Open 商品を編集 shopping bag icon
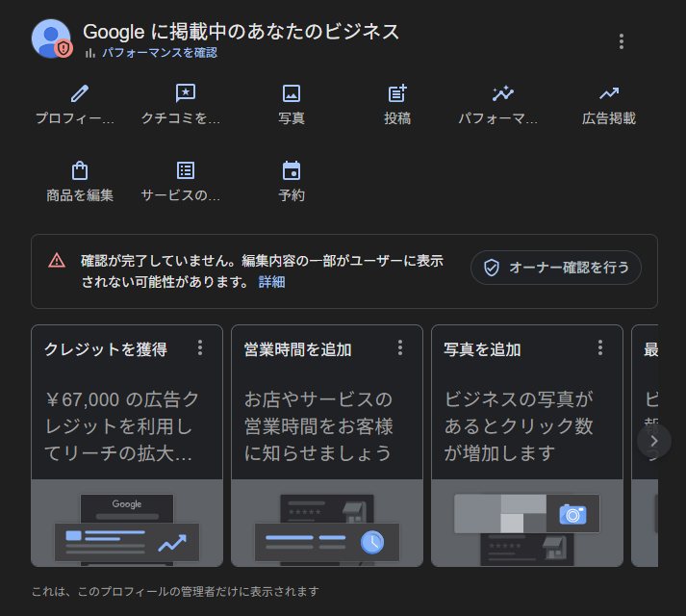The height and width of the screenshot is (616, 686). (80, 170)
